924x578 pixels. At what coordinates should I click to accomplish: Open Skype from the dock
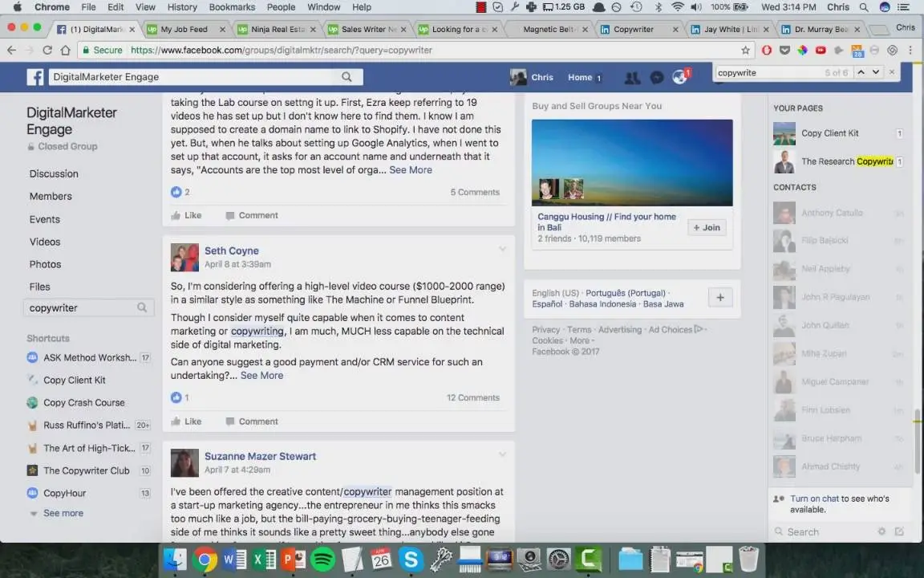pyautogui.click(x=411, y=559)
